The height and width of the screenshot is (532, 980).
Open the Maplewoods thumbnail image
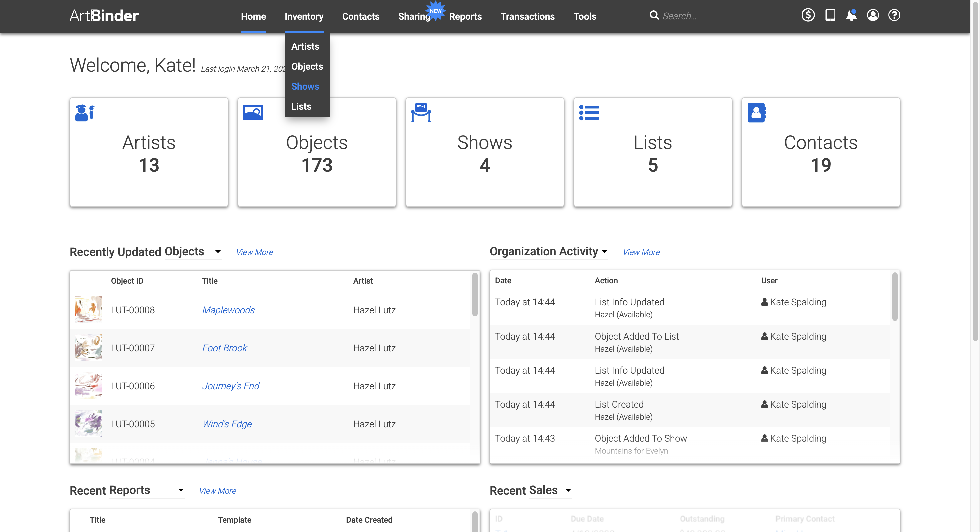[88, 309]
